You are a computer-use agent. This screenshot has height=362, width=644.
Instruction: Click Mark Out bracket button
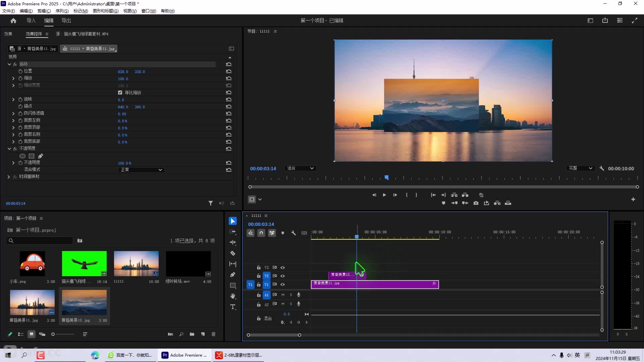pos(416,195)
